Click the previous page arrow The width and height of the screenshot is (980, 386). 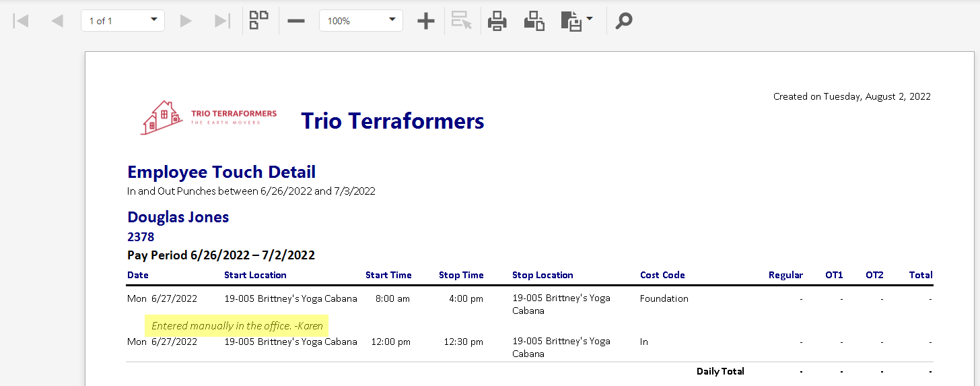[57, 21]
